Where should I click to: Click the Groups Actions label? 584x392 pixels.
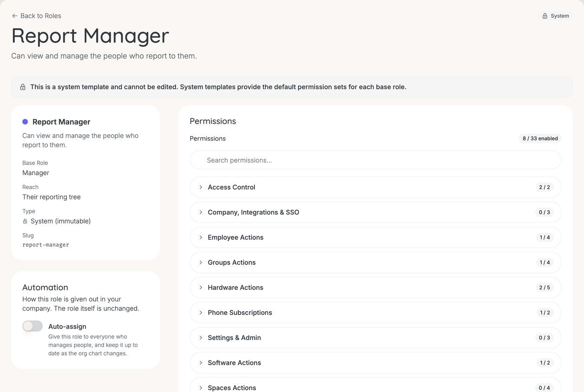(232, 262)
